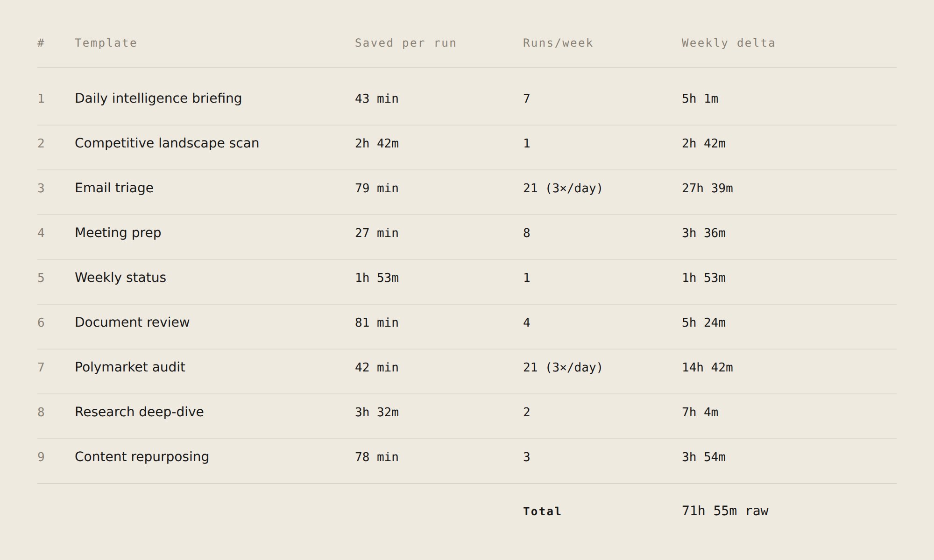Click the Weekly delta column header
Image resolution: width=934 pixels, height=560 pixels.
coord(728,43)
